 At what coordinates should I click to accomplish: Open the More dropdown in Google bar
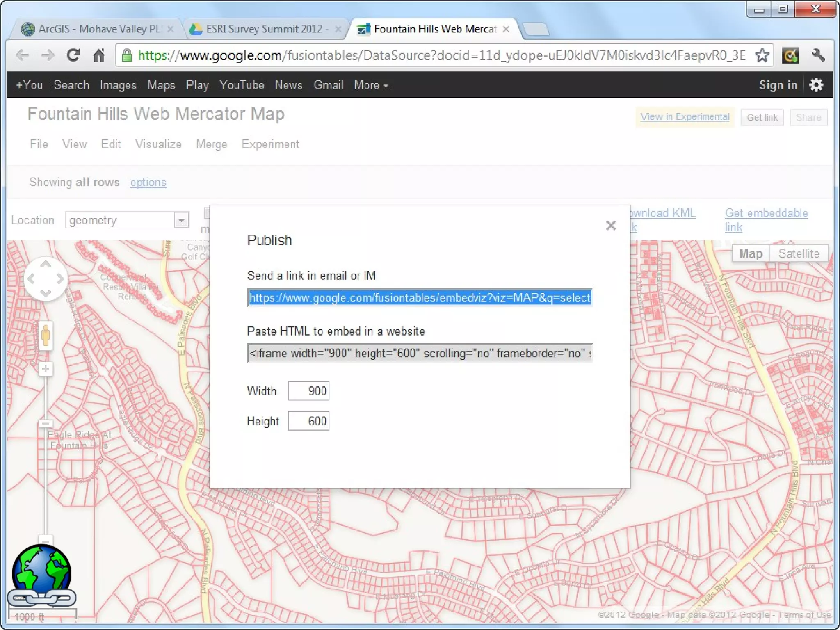371,85
